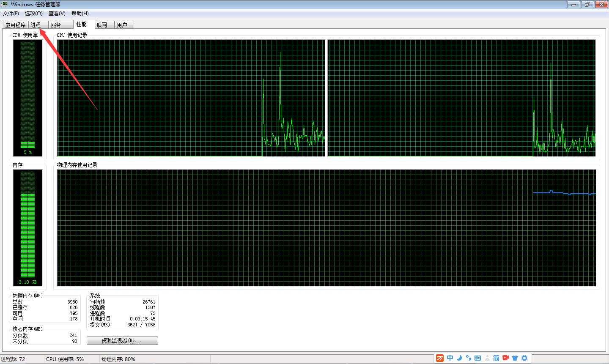Click the CPU usage 5 % meter

28,98
